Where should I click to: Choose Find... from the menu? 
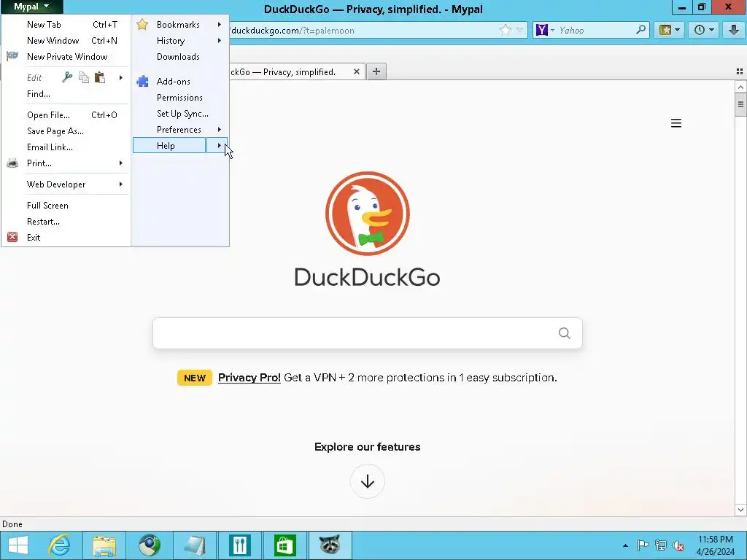65,94
